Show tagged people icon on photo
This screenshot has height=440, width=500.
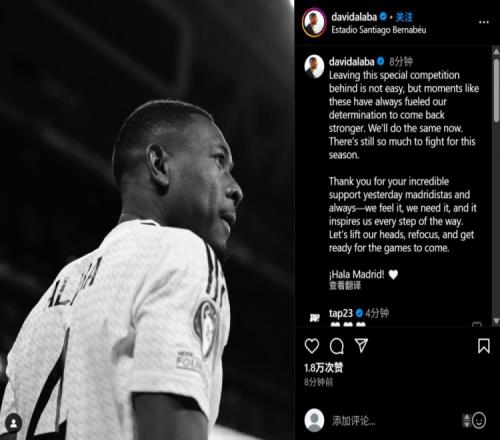(x=13, y=423)
